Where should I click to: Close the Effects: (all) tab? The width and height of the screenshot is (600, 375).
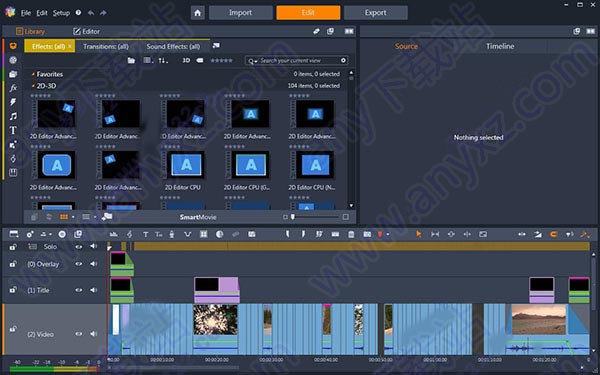(70, 46)
